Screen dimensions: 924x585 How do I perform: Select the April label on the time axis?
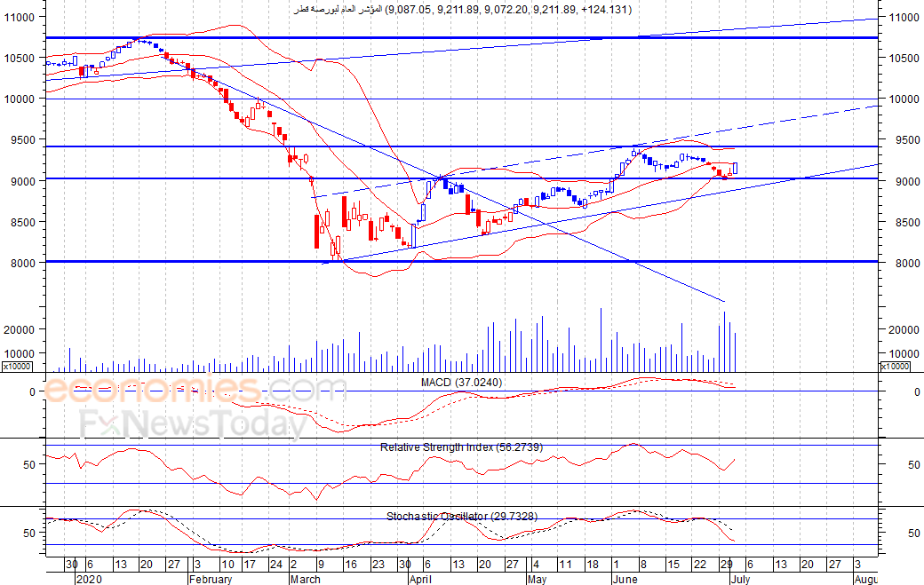420,579
